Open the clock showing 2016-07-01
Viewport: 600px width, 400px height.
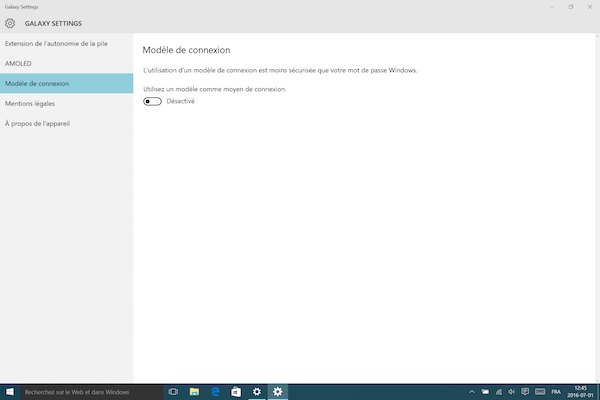580,392
